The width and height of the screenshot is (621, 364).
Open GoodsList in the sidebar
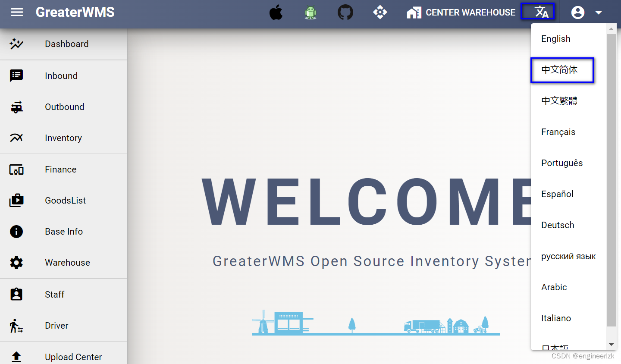click(x=63, y=201)
